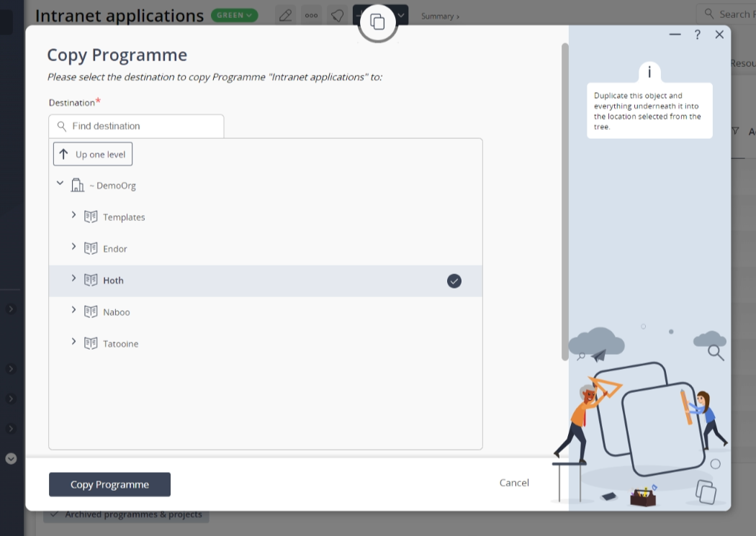
Task: Click the Tatooine portfolio book icon
Action: point(91,343)
